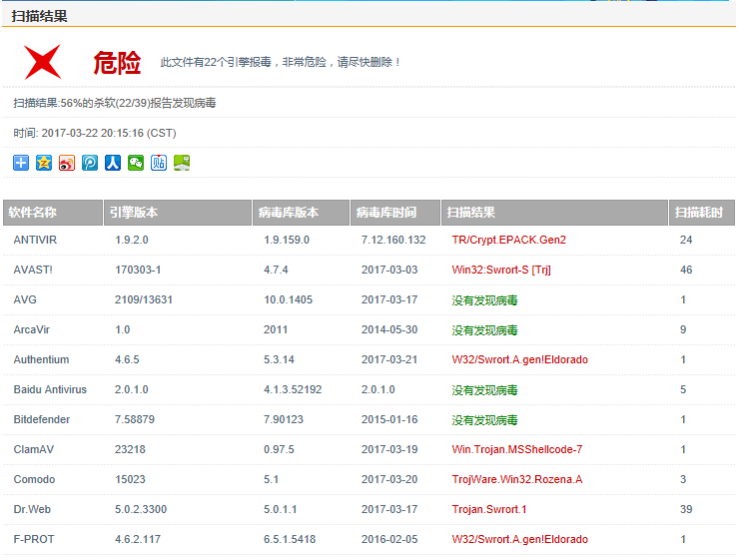Click the last green share icon

[182, 163]
